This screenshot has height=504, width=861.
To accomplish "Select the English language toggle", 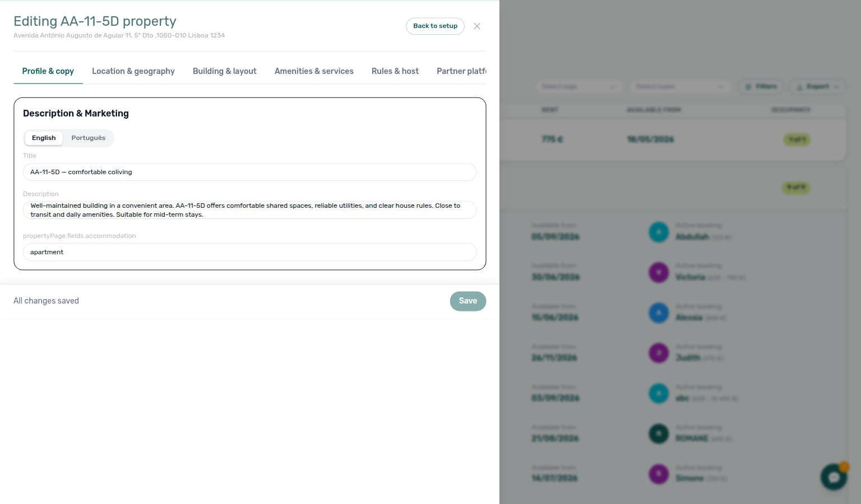I will [44, 138].
